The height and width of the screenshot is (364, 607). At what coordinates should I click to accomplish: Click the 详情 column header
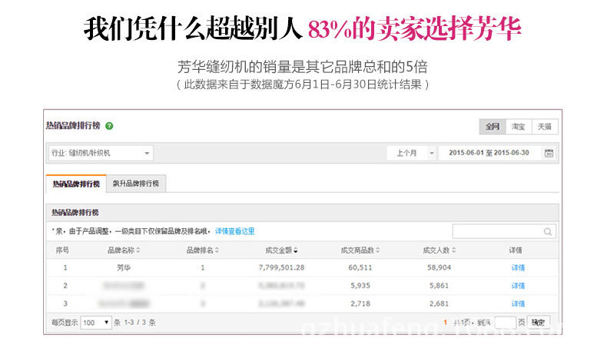516,250
